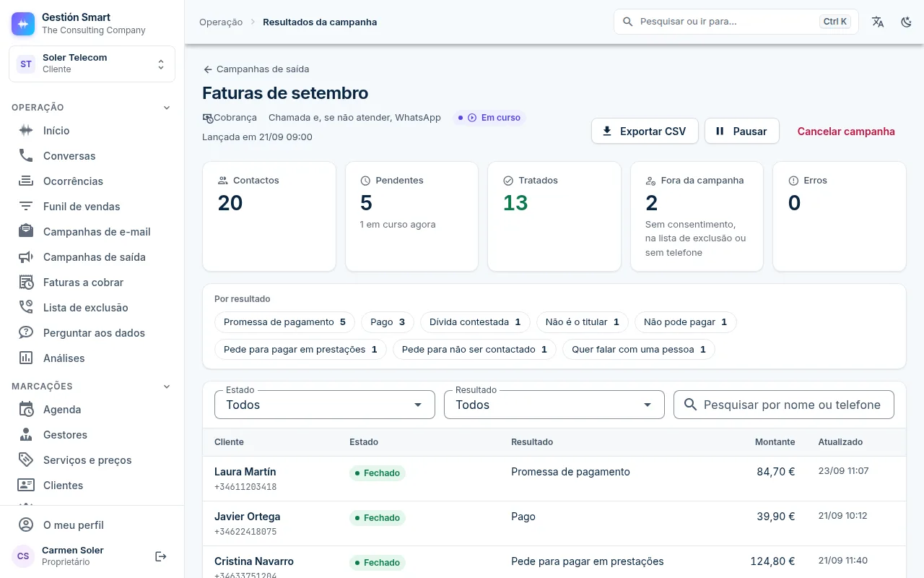Collapse the Marcações section
The height and width of the screenshot is (578, 924).
click(x=167, y=387)
